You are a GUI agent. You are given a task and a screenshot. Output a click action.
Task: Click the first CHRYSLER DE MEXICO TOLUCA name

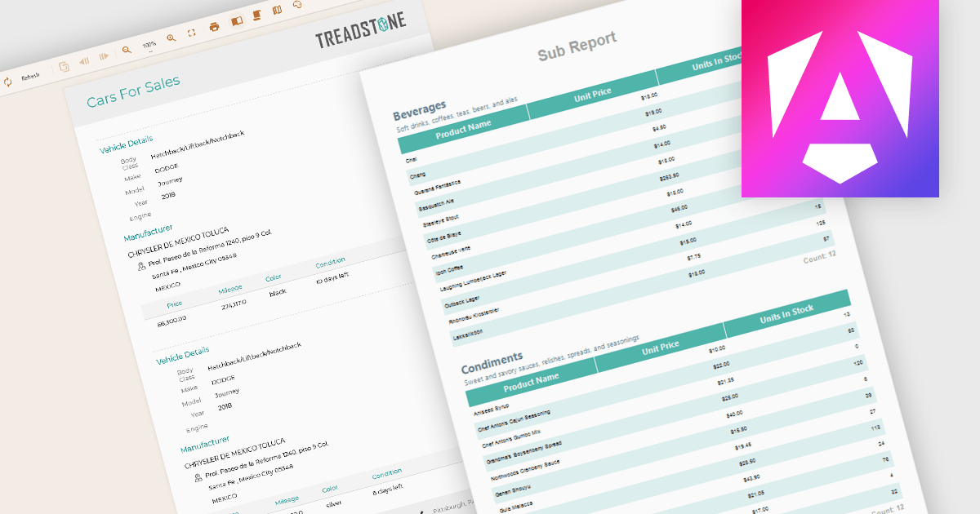click(x=179, y=242)
